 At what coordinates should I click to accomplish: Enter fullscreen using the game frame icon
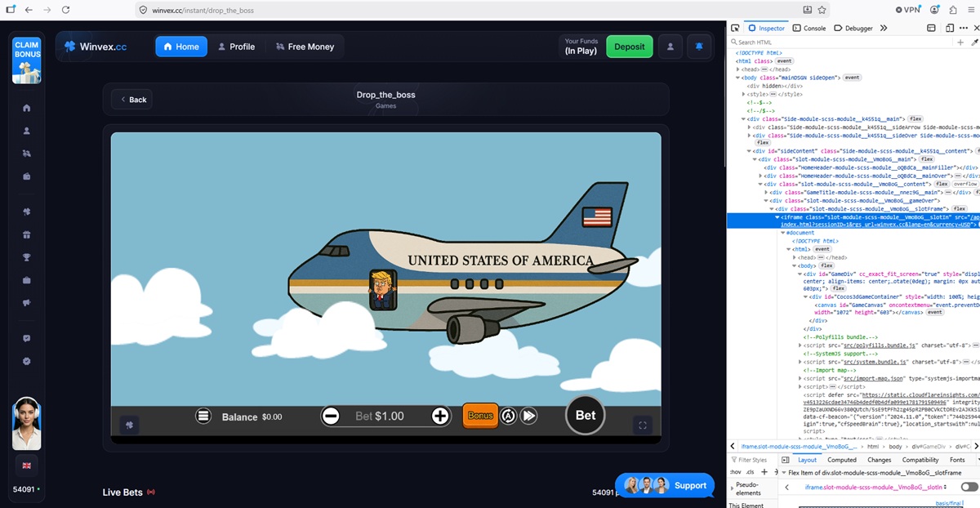click(x=643, y=425)
